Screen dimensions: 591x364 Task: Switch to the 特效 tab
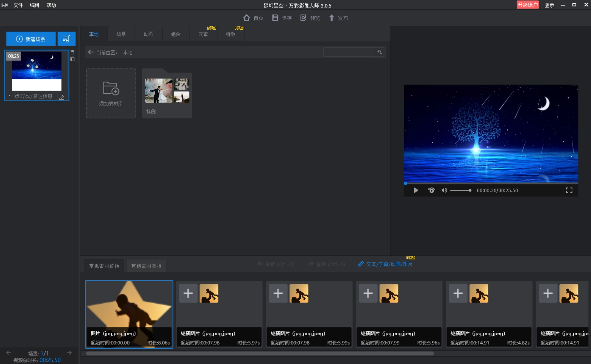click(231, 34)
